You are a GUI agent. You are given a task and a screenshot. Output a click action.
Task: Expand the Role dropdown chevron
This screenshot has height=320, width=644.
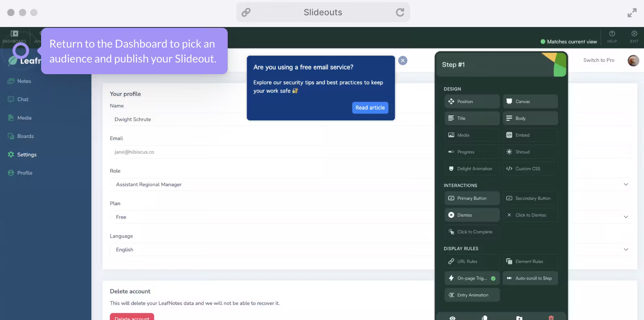[625, 185]
